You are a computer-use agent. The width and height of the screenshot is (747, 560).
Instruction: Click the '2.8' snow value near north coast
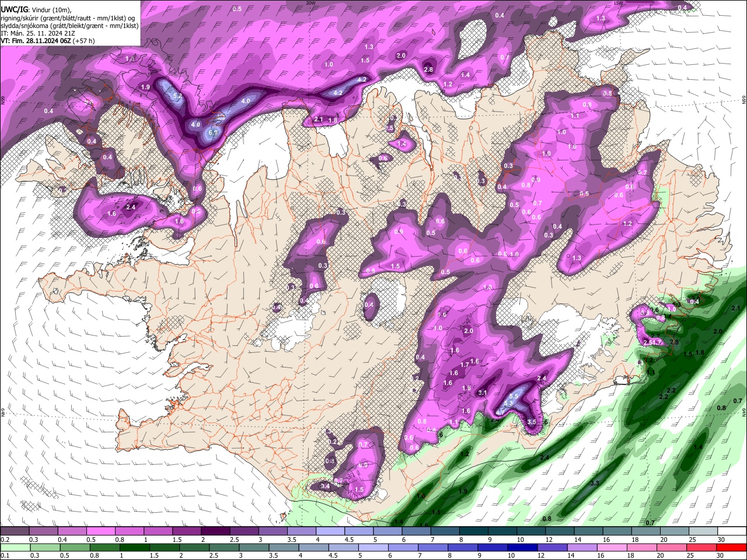428,69
